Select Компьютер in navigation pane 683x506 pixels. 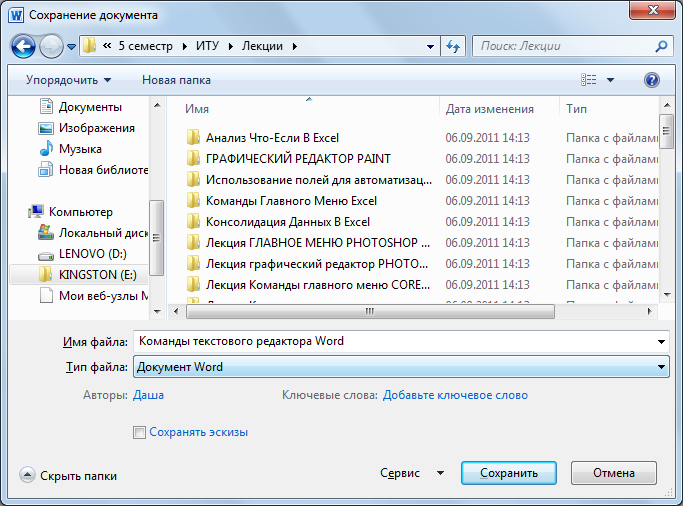[x=70, y=212]
